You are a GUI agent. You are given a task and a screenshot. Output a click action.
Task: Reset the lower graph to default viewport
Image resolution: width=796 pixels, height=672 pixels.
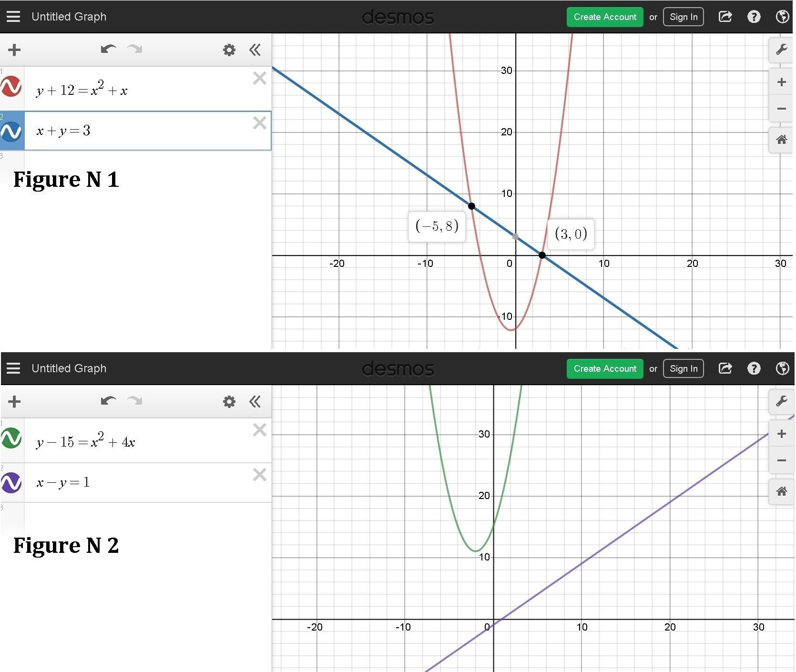click(781, 492)
